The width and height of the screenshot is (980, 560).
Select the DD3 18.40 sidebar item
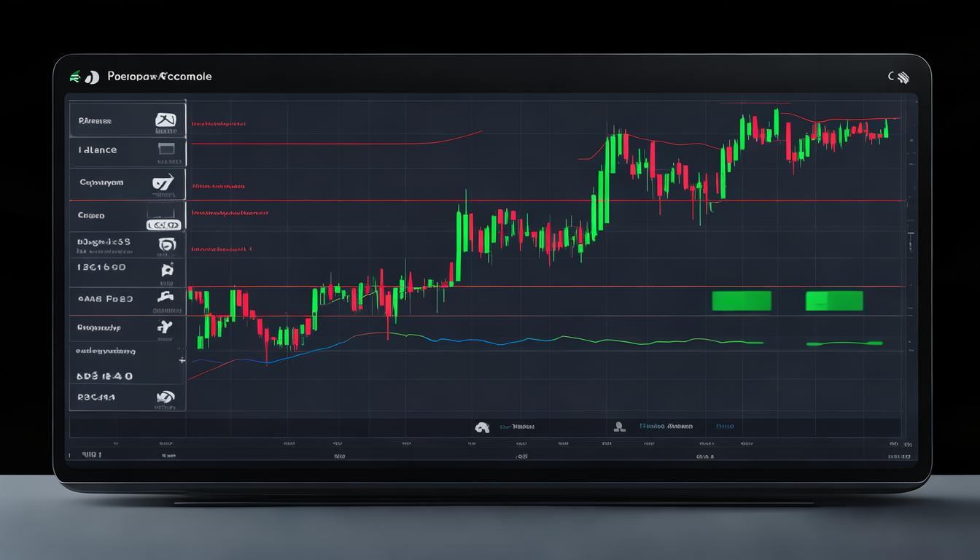[x=105, y=376]
